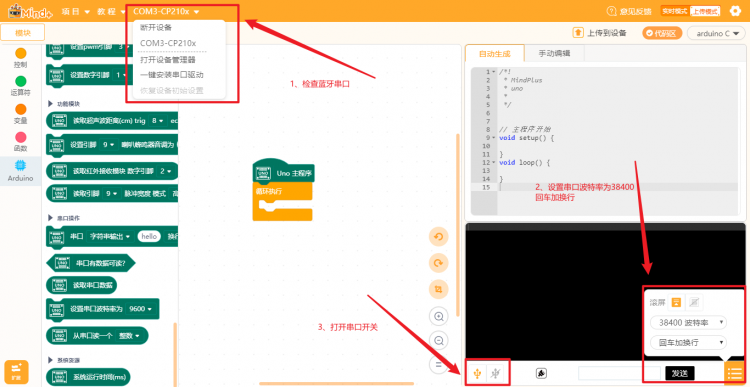Click the 模块 tab button

coord(22,33)
